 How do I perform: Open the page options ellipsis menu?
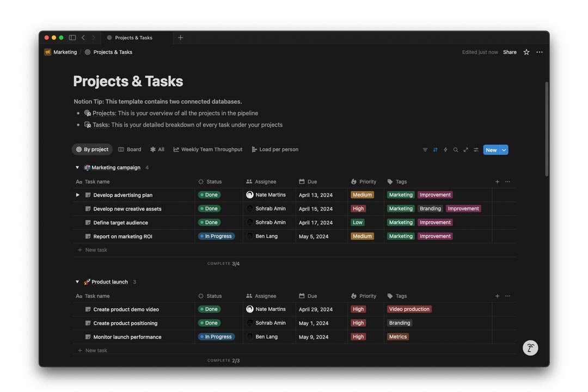[540, 52]
